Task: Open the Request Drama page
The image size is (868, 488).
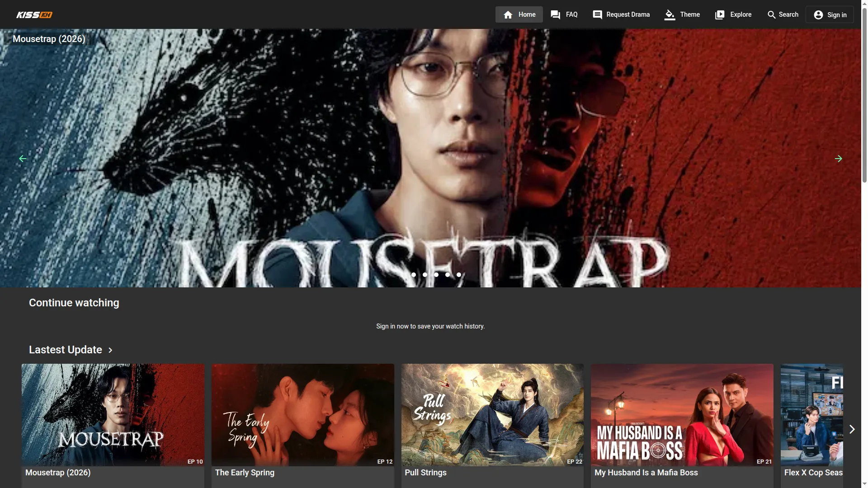Action: point(621,14)
